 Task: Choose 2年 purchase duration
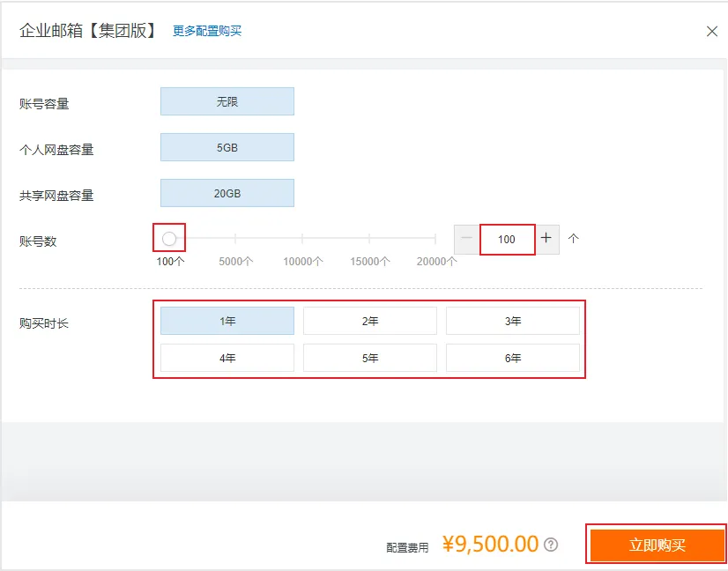[x=369, y=320]
